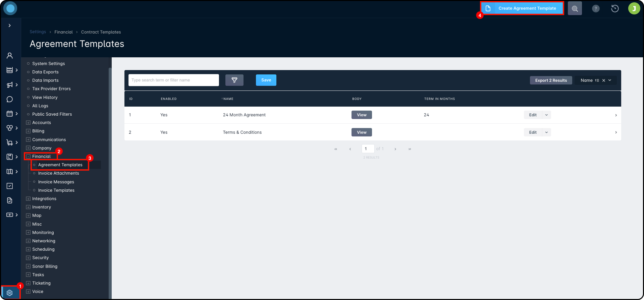Open the inventory circles icon in sidebar

10,128
